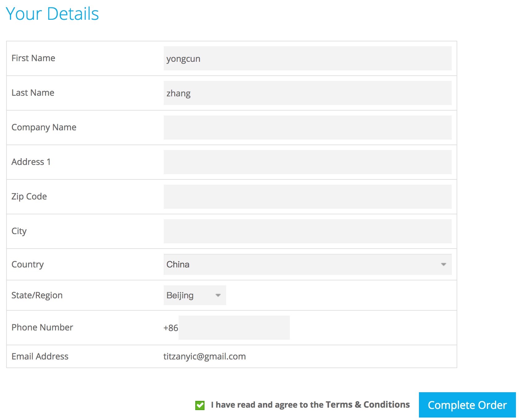Click the "Email Address" label text

point(40,356)
